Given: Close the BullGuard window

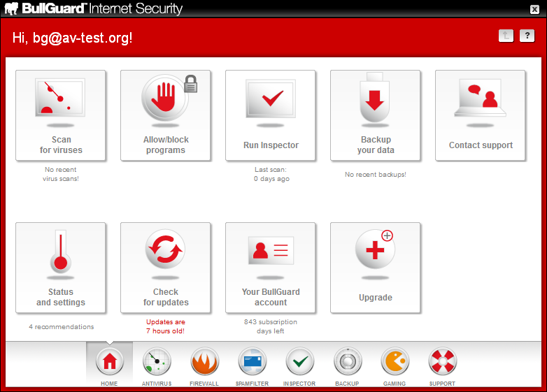Looking at the screenshot, I should point(534,8).
